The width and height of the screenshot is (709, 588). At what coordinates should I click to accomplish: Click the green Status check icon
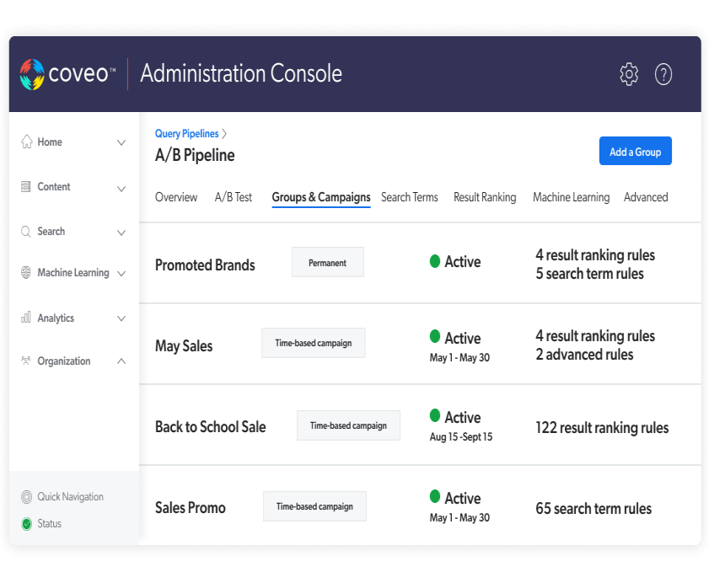click(x=27, y=524)
